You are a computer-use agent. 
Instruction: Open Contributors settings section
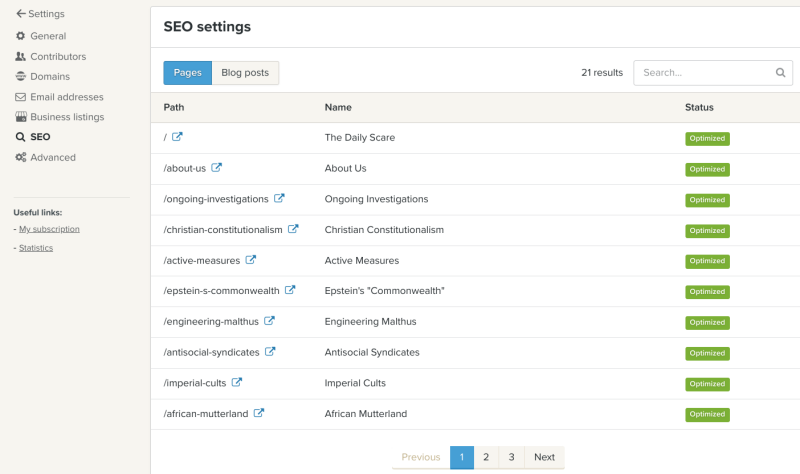57,56
